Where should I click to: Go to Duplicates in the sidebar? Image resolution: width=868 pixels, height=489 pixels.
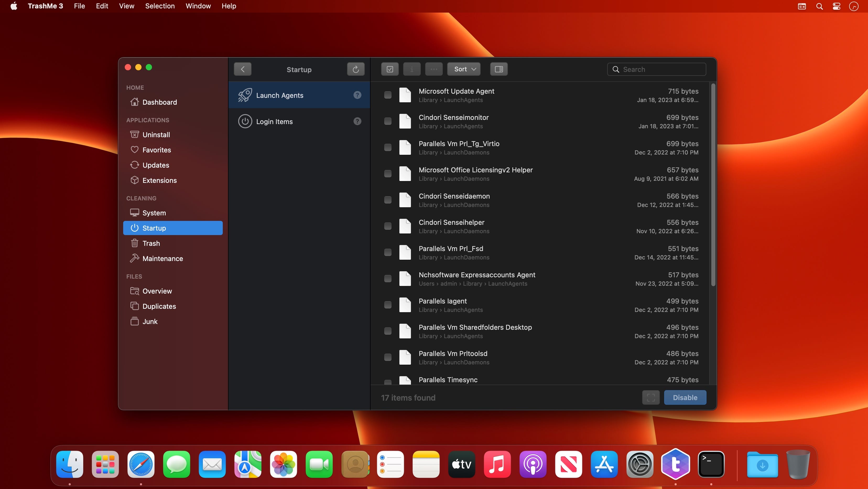[159, 306]
